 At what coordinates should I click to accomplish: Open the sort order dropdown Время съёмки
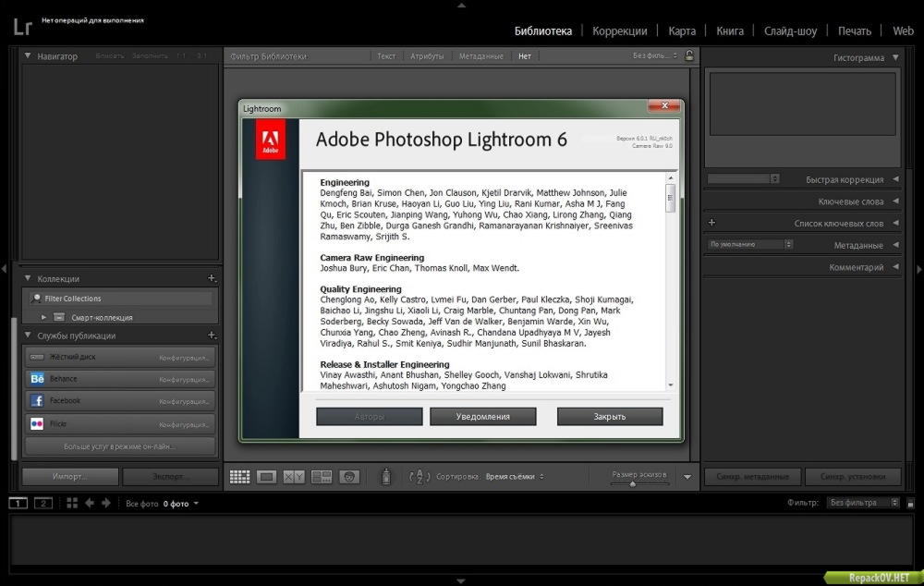515,476
